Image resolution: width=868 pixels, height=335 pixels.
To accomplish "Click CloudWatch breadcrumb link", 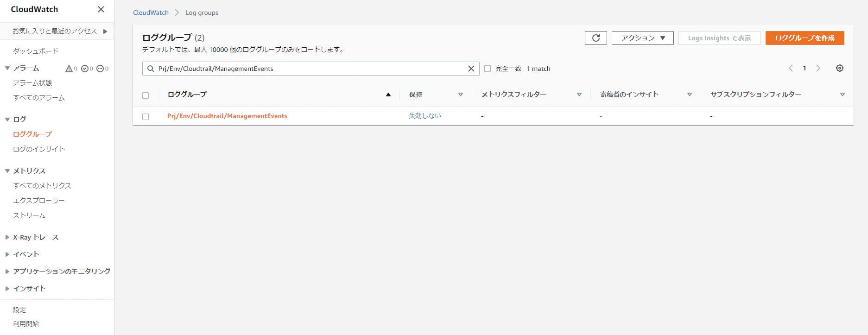I will [x=151, y=13].
